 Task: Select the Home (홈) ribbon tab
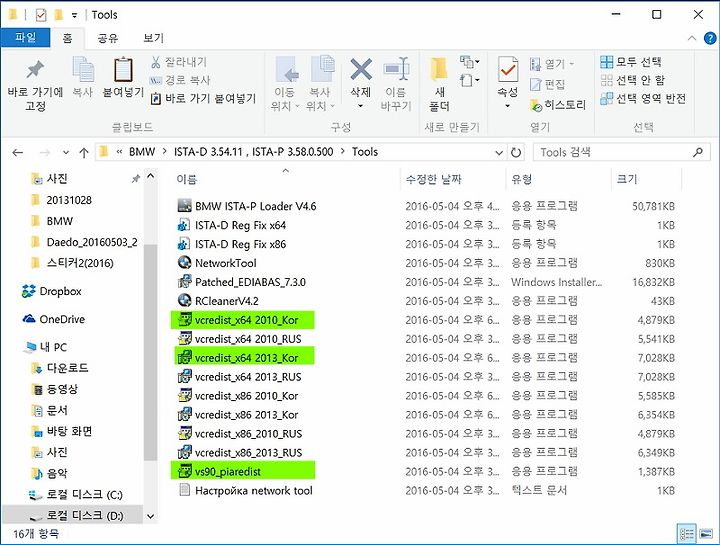tap(67, 38)
